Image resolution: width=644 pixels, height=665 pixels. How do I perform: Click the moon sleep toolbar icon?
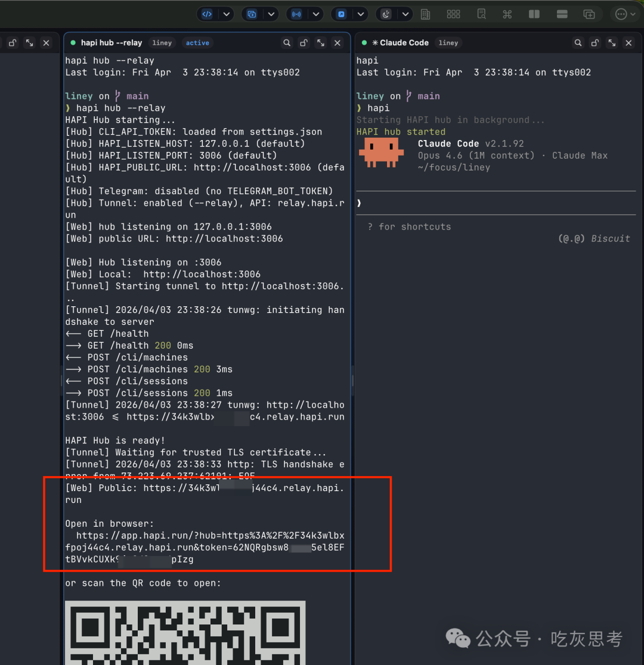pos(386,14)
